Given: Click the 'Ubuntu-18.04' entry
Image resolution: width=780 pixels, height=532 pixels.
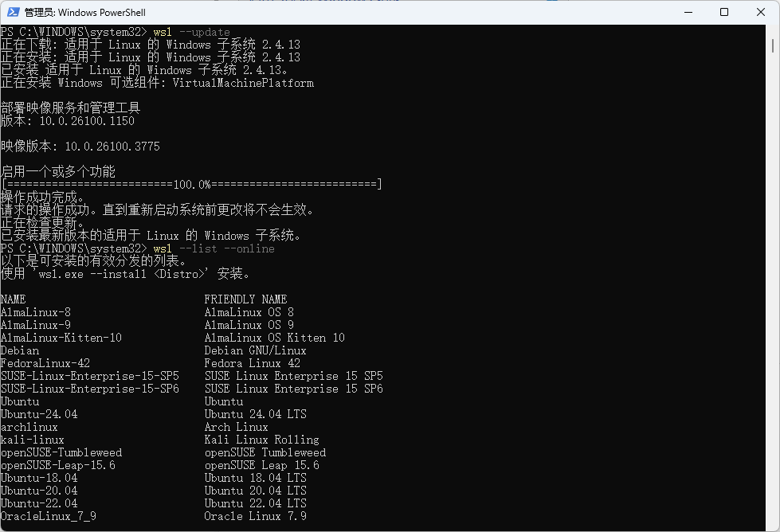Looking at the screenshot, I should [x=39, y=477].
